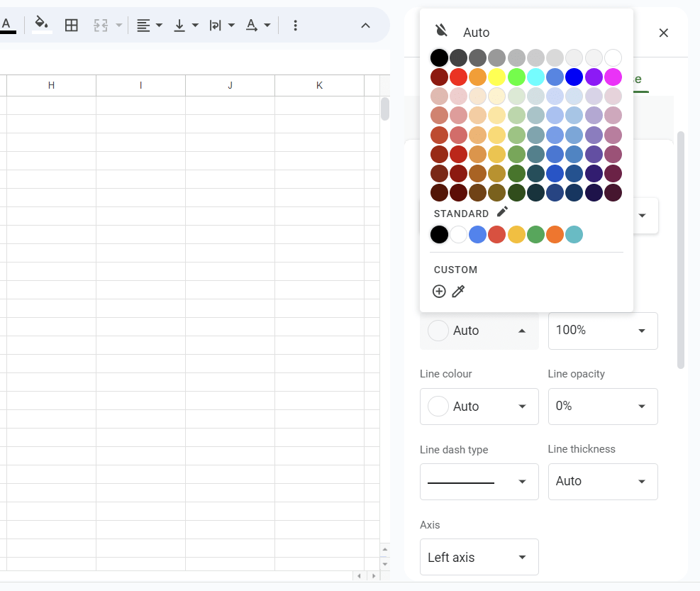
Task: Close the chart editor side panel
Action: pos(664,33)
